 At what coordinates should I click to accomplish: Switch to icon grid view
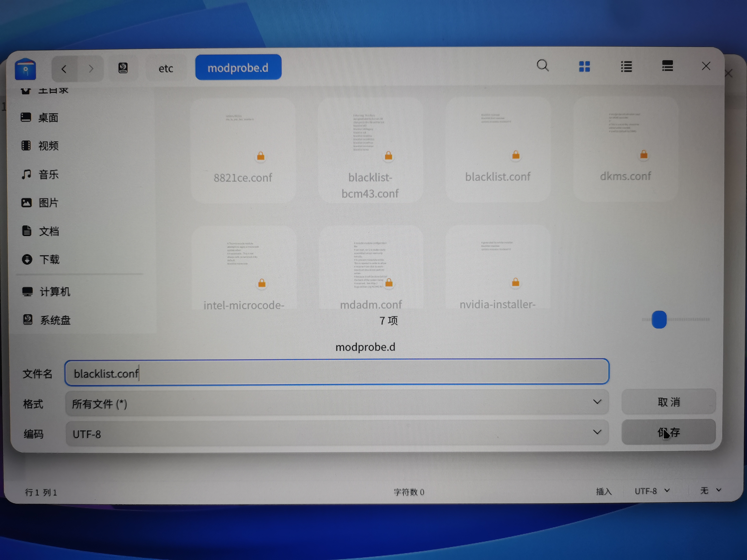click(x=584, y=67)
